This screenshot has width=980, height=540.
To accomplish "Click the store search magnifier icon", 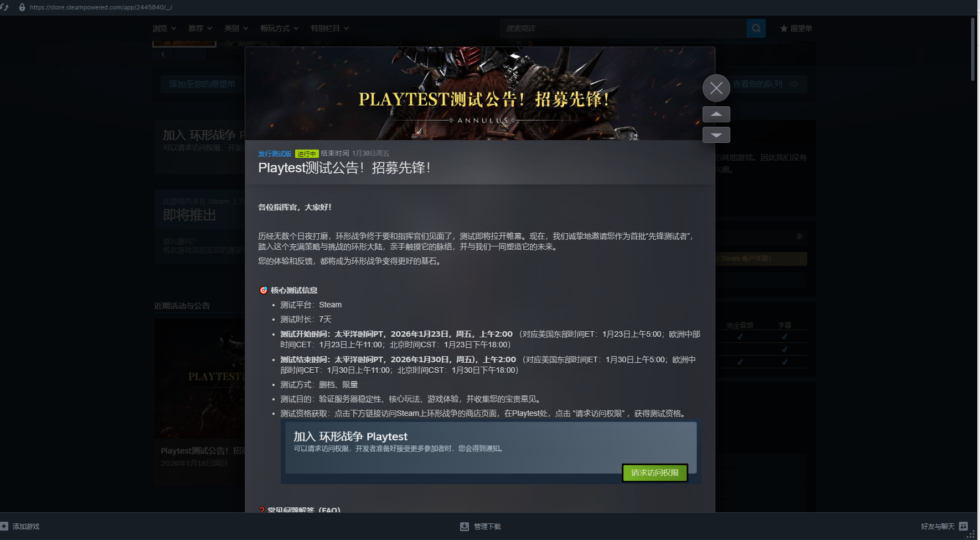I will [756, 28].
